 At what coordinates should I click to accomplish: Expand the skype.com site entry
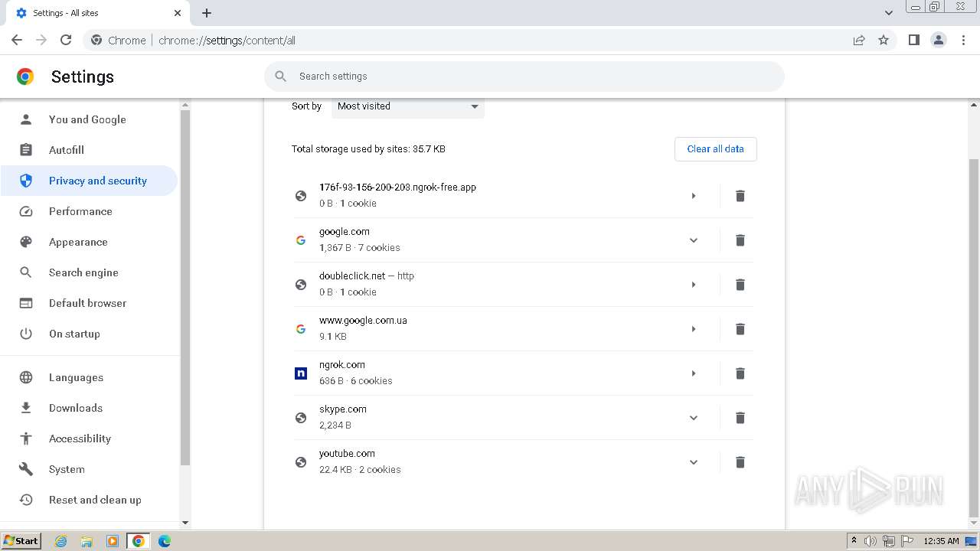693,418
